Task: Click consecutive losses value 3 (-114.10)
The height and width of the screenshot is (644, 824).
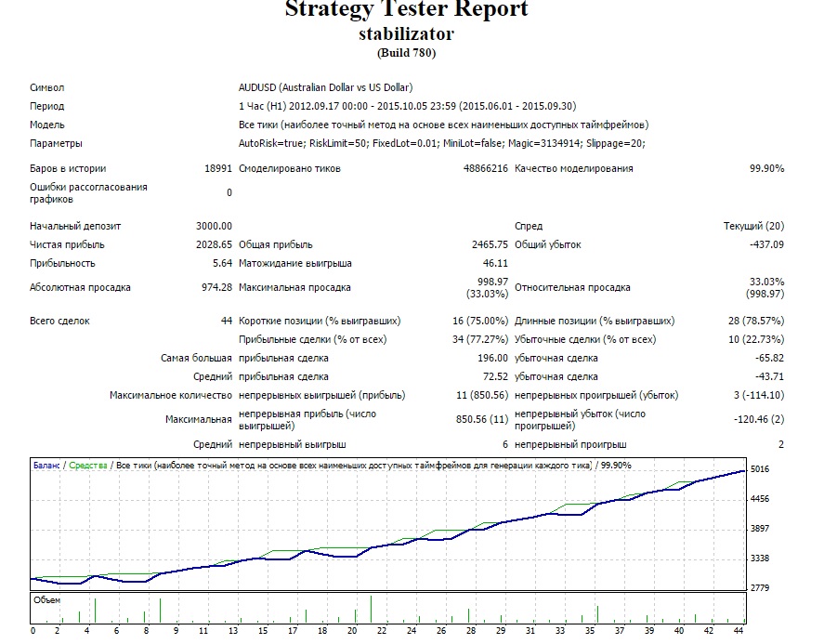Action: pyautogui.click(x=759, y=395)
